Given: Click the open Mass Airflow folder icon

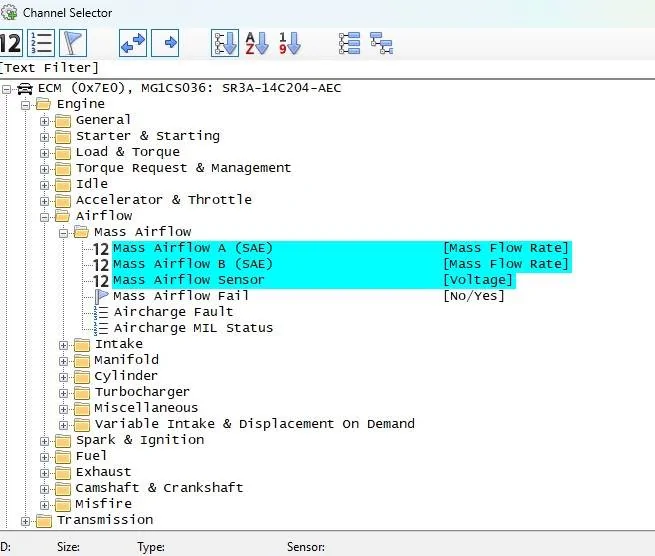Looking at the screenshot, I should pos(81,232).
